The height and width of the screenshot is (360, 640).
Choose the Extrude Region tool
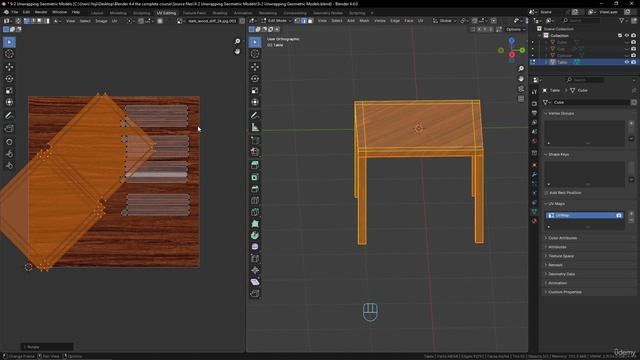tap(255, 165)
